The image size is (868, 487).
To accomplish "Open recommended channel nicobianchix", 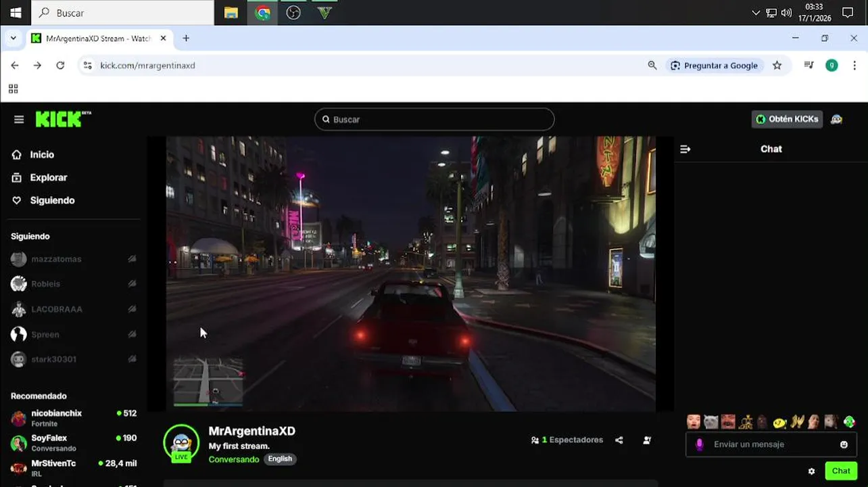I will tap(74, 418).
